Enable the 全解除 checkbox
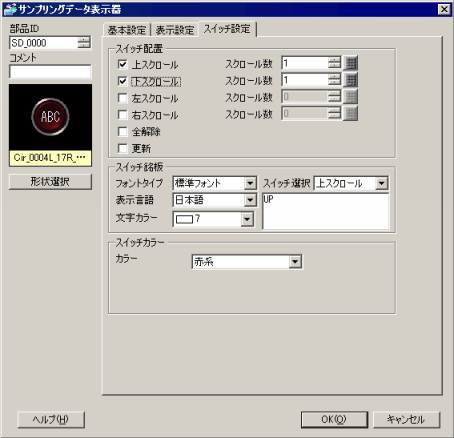Screen dimensions: 454x438 (123, 132)
